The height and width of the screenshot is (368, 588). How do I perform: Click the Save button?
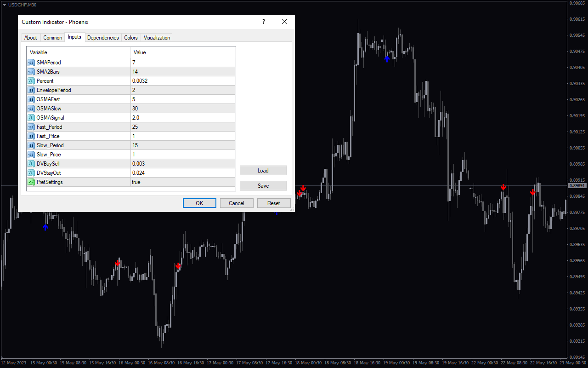coord(263,186)
